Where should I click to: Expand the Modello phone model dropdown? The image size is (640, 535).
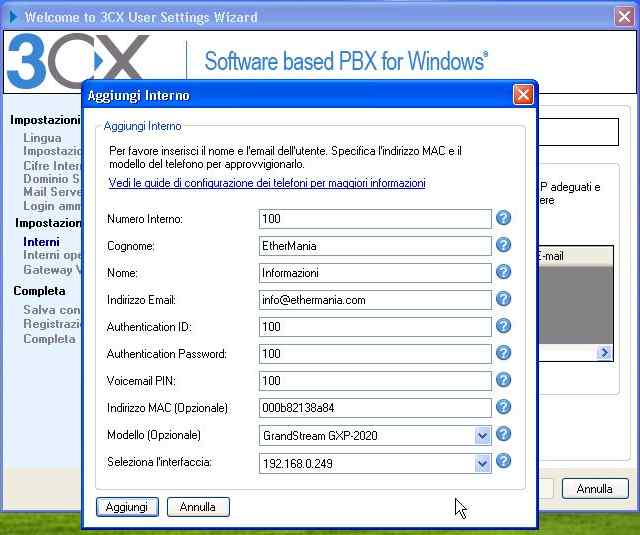click(482, 435)
